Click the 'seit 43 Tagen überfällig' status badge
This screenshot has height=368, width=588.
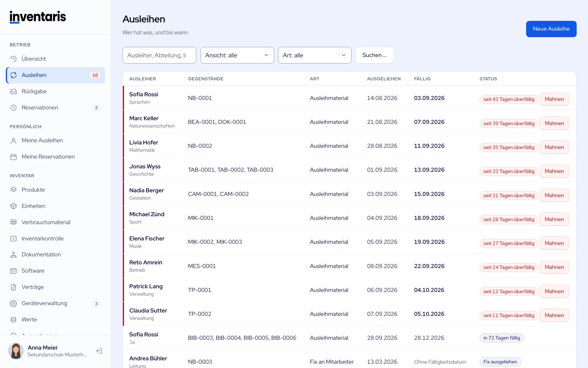click(x=509, y=99)
